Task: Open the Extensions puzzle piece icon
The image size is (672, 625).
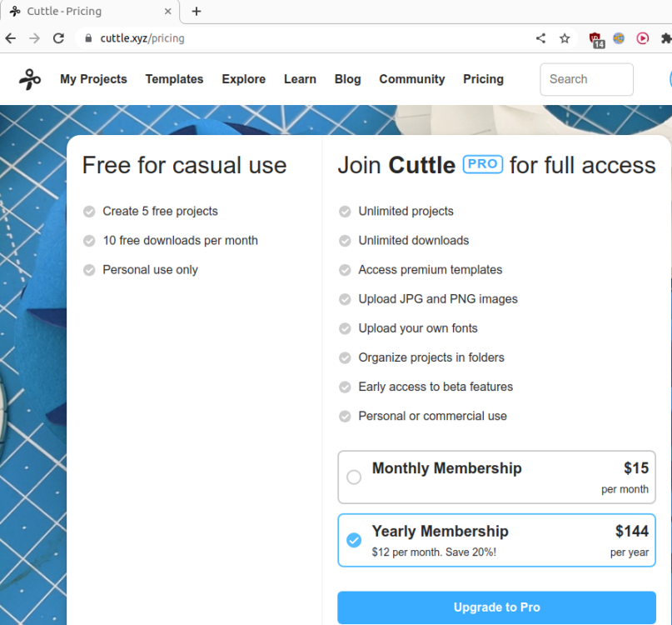Action: pos(665,38)
